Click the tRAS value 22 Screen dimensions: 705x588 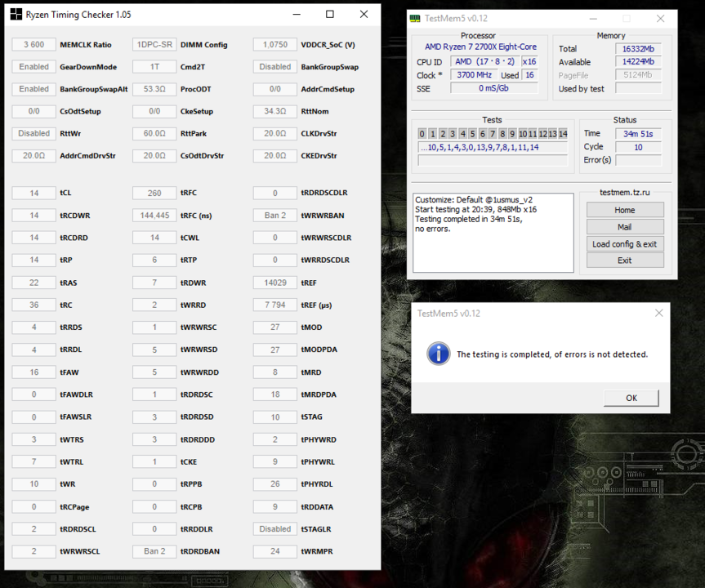point(34,283)
